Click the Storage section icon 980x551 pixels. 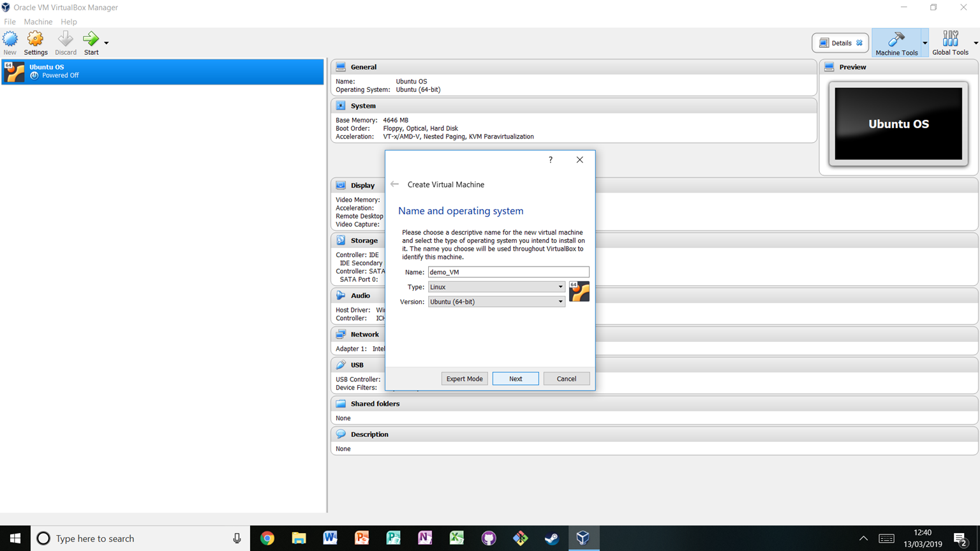(341, 240)
